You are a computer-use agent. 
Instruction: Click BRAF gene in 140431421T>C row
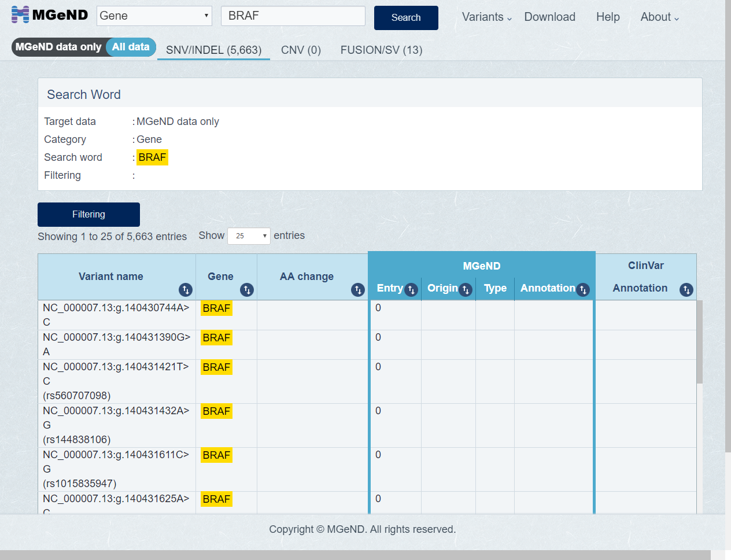pyautogui.click(x=216, y=367)
